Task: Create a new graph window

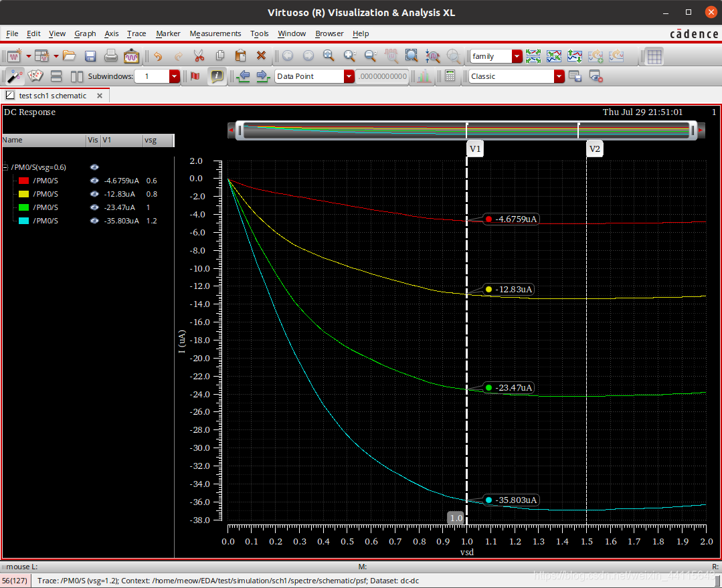Action: coord(14,56)
